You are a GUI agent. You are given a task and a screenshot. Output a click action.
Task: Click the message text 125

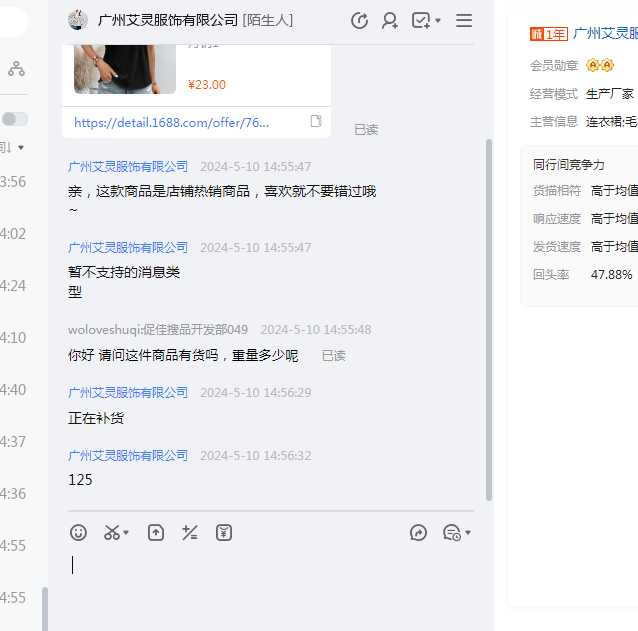pyautogui.click(x=80, y=480)
